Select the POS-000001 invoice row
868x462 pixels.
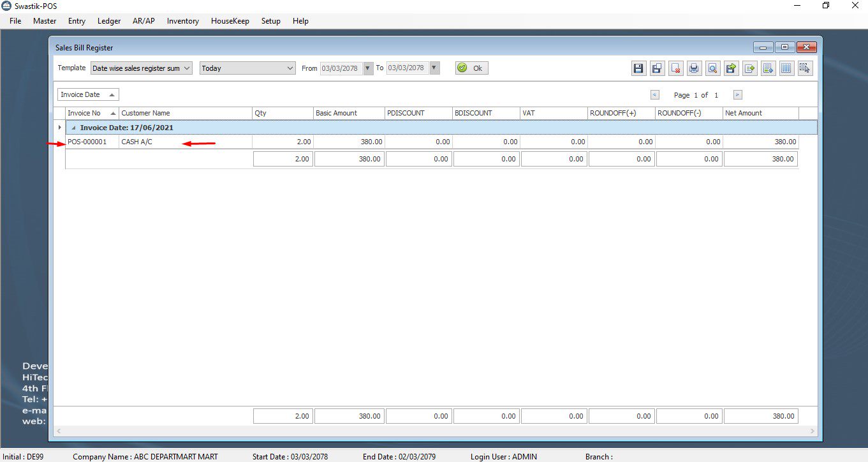tap(87, 142)
